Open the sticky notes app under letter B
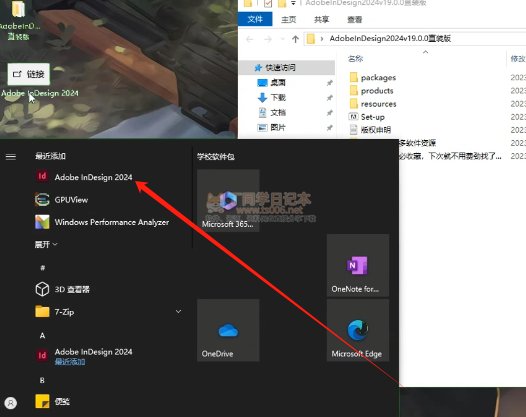Viewport: 526px width, 417px height. [x=52, y=401]
